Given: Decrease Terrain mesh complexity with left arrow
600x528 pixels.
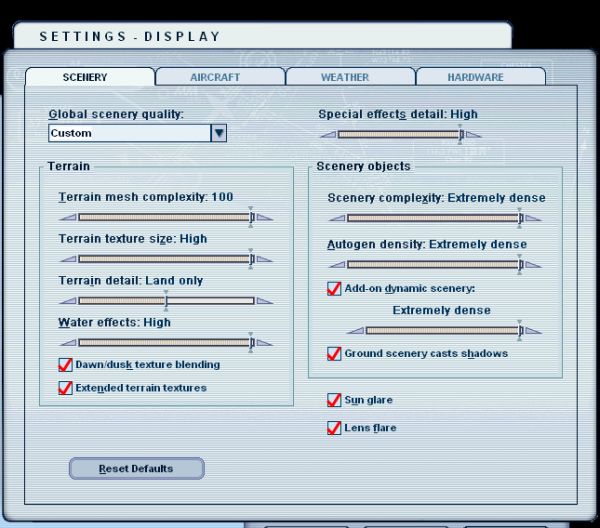Looking at the screenshot, I should (x=68, y=218).
